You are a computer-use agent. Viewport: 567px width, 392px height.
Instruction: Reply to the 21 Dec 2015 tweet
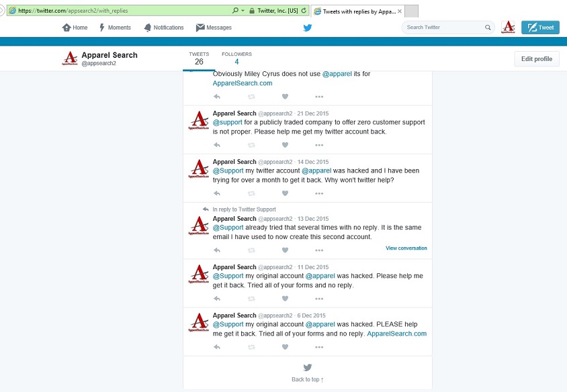[x=217, y=145]
